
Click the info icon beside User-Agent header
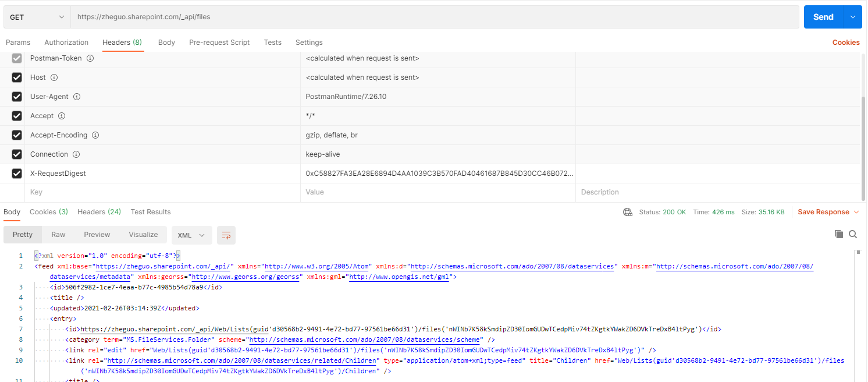77,97
